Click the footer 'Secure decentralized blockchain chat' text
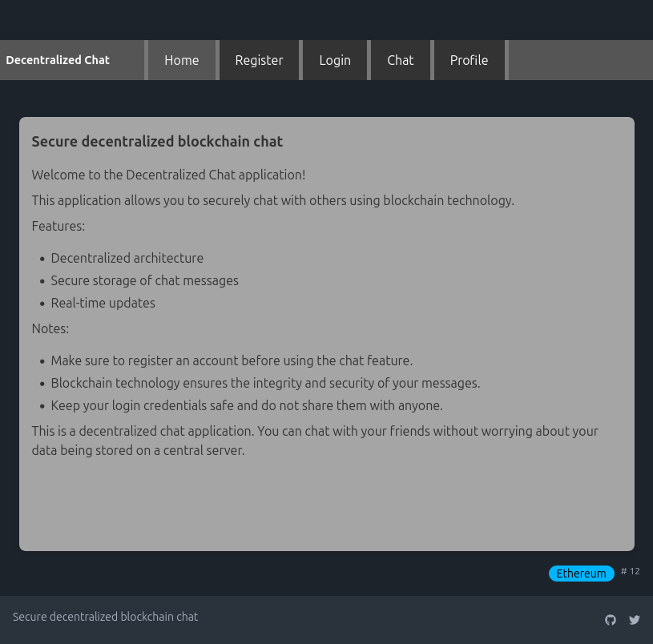The image size is (653, 644). coord(105,617)
